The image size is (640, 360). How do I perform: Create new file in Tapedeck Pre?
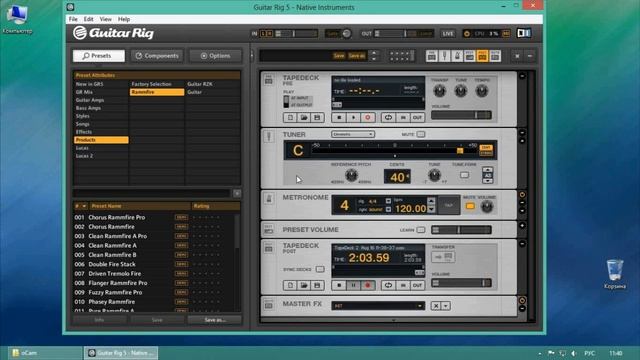(x=290, y=118)
